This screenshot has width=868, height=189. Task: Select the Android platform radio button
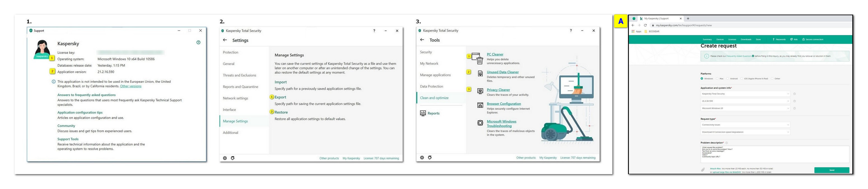[x=727, y=79]
